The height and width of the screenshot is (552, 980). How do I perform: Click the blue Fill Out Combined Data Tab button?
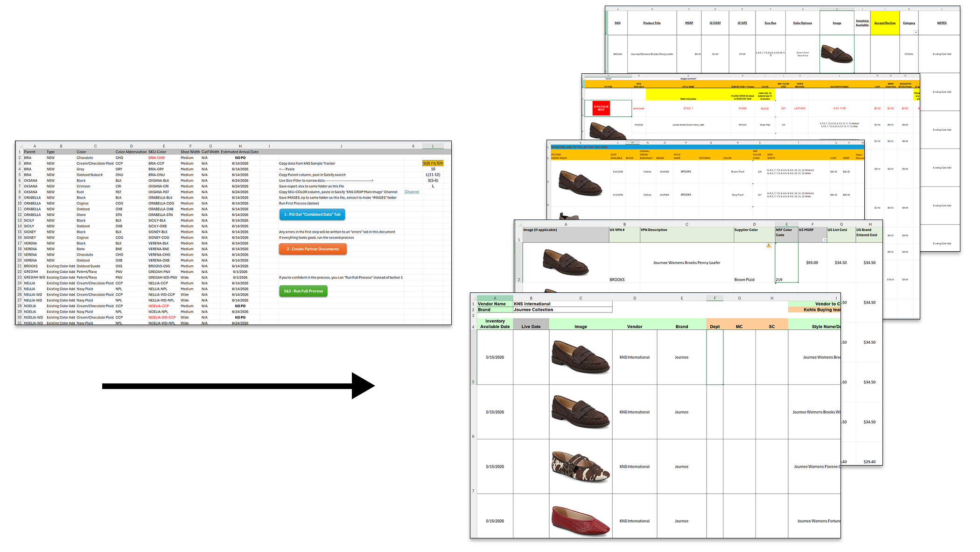pyautogui.click(x=312, y=214)
